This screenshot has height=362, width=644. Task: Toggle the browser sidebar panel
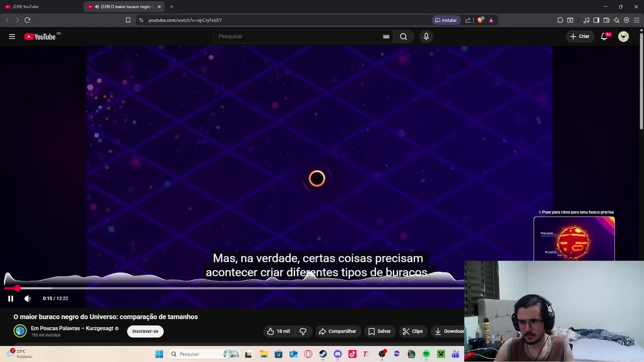[x=596, y=20]
